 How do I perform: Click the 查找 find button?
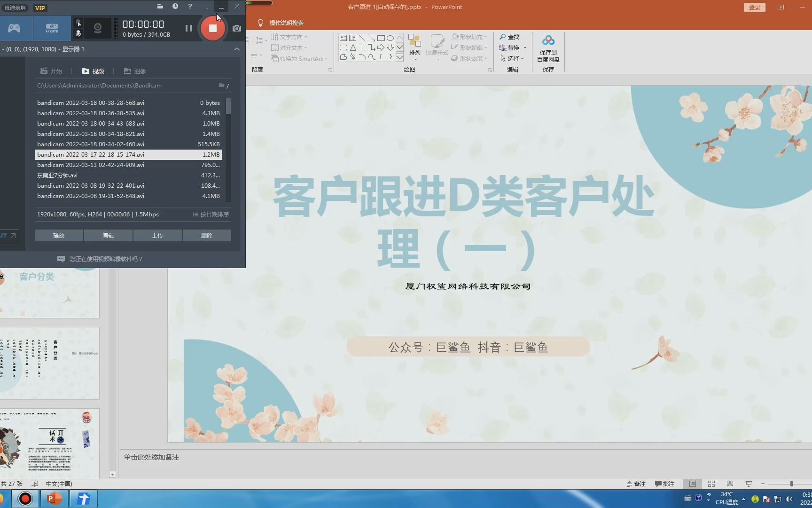(509, 37)
